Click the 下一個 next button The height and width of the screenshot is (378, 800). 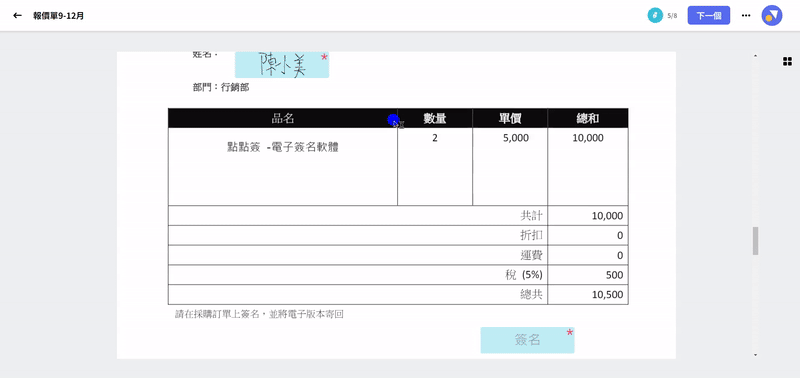[709, 16]
